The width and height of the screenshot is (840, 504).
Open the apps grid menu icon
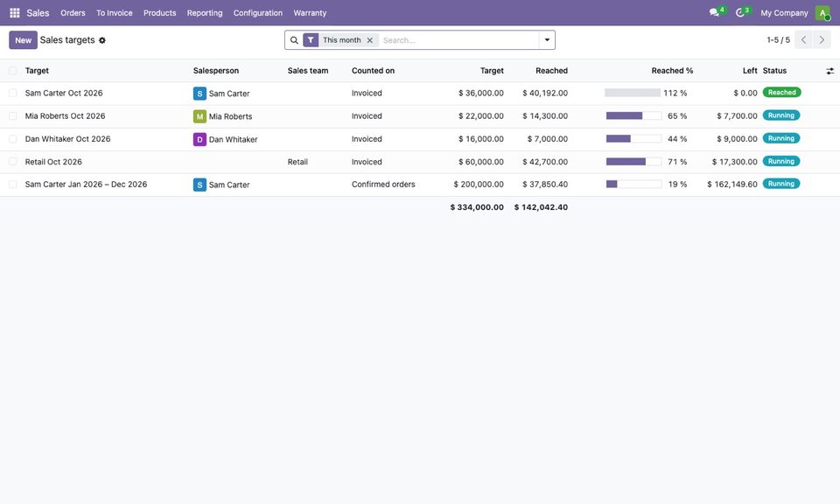coord(15,13)
